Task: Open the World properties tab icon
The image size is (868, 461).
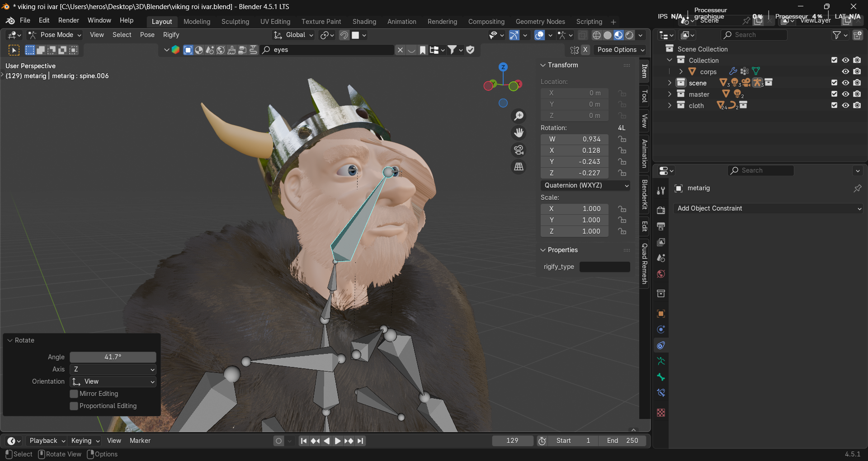Action: [x=661, y=274]
